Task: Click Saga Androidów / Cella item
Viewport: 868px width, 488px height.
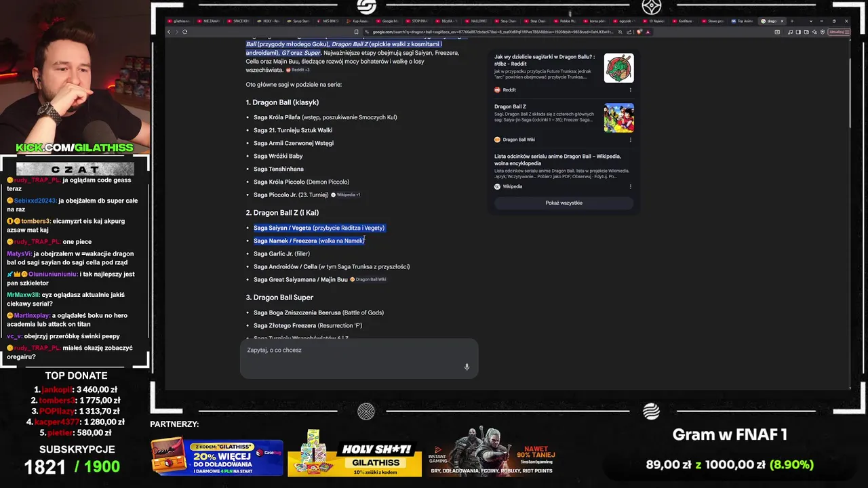Action: pyautogui.click(x=332, y=266)
